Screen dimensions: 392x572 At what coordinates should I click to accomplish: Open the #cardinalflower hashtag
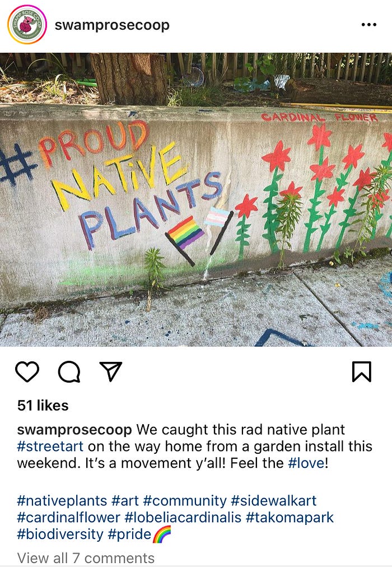point(68,517)
